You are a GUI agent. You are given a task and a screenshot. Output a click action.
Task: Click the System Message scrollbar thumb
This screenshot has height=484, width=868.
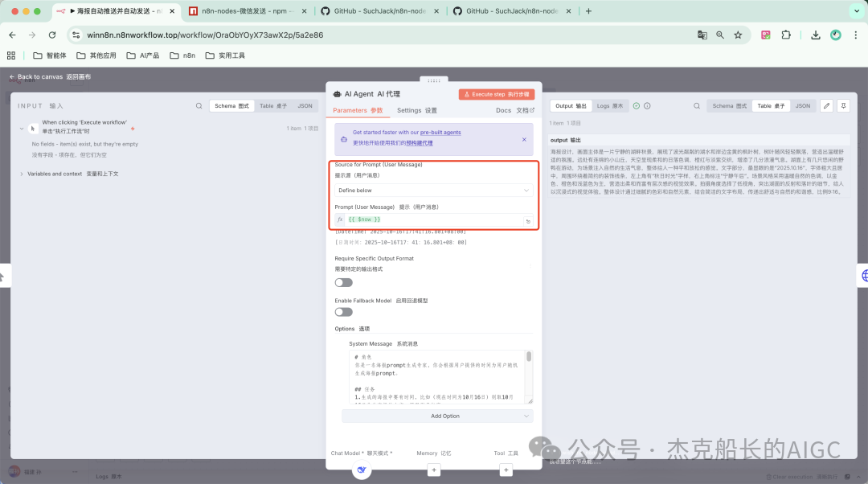coord(529,357)
